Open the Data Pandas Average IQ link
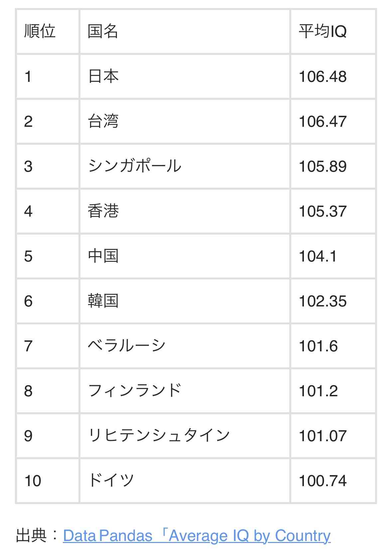This screenshot has height=551, width=392. (x=196, y=536)
